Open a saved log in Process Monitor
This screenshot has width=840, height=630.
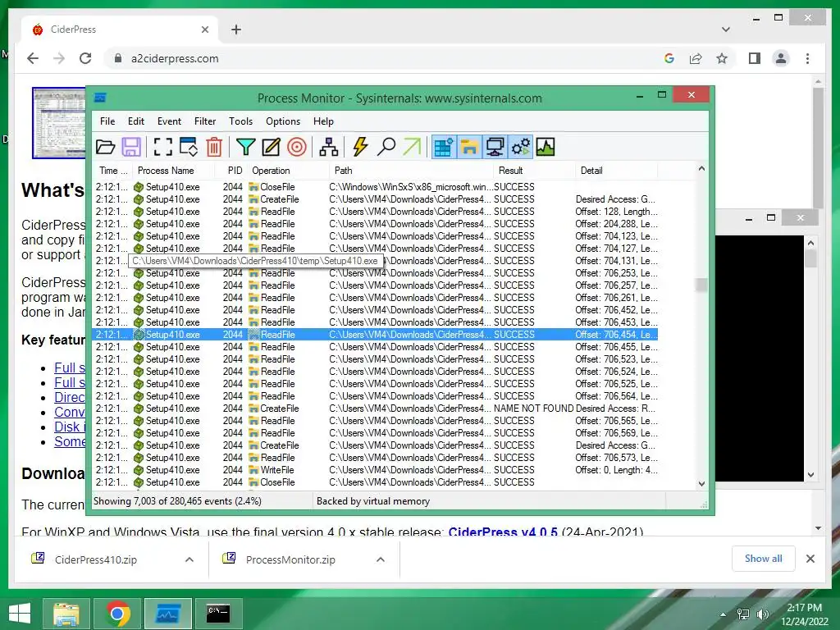tap(106, 147)
